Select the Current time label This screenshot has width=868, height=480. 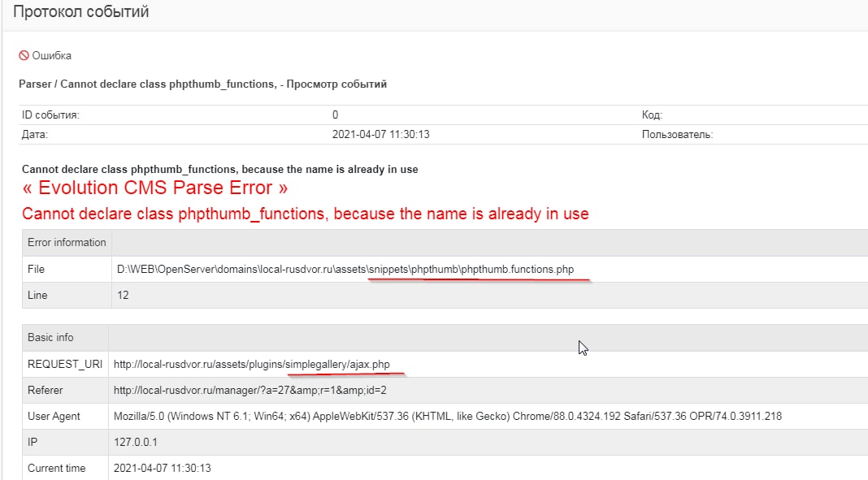[56, 469]
